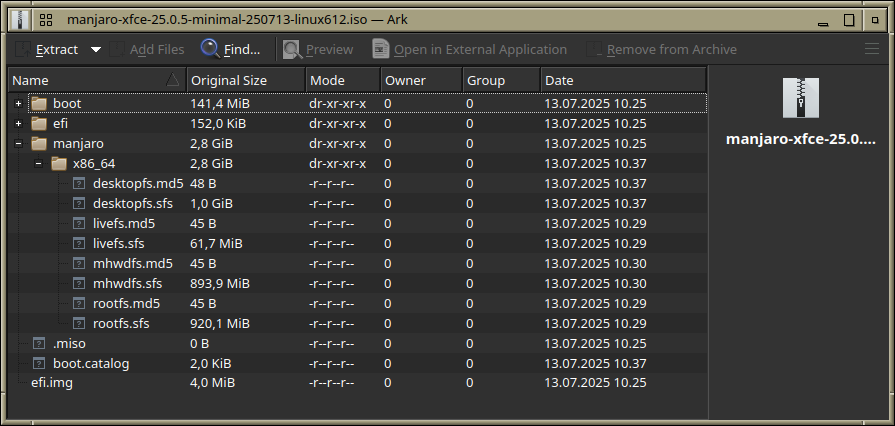Open the hamburger menu in toolbar
The image size is (895, 426).
click(x=872, y=49)
